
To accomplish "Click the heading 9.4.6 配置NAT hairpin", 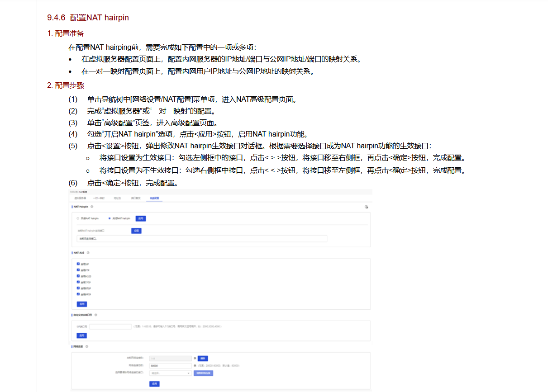I will (88, 18).
